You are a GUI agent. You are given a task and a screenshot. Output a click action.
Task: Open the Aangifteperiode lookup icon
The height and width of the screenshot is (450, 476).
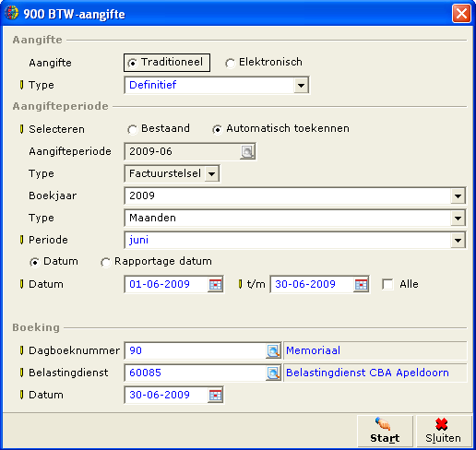[247, 151]
